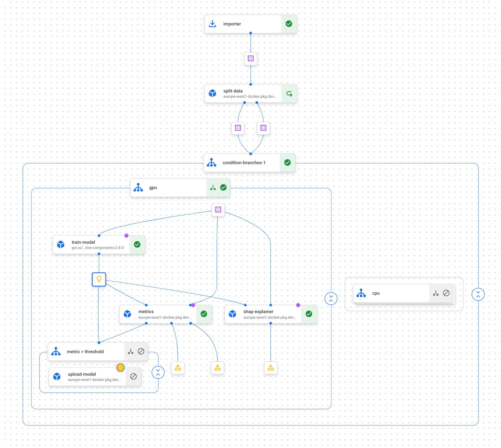501x448 pixels.
Task: Click the metric > threshold hierarchy icon
Action: 56,351
